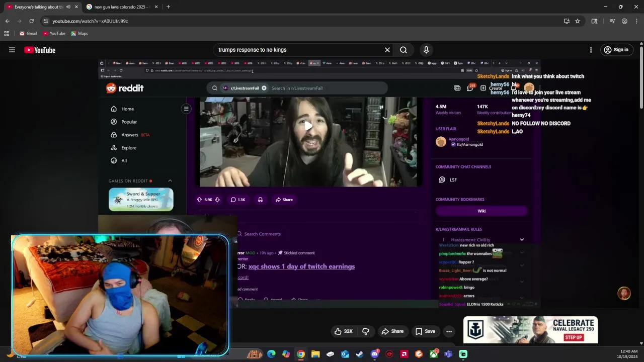
Task: Dislike this video
Action: click(366, 331)
